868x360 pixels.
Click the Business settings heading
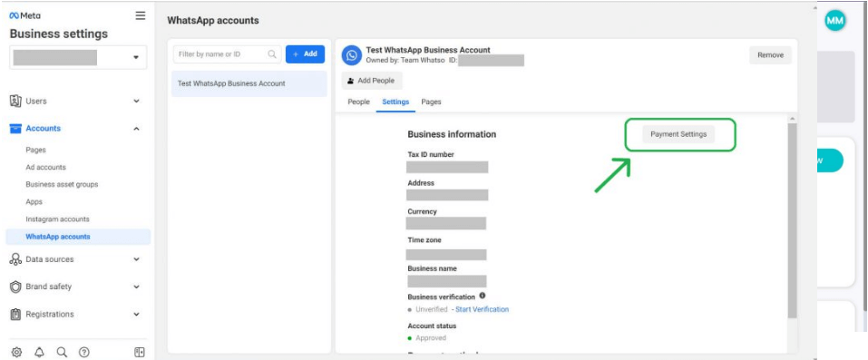click(x=59, y=34)
